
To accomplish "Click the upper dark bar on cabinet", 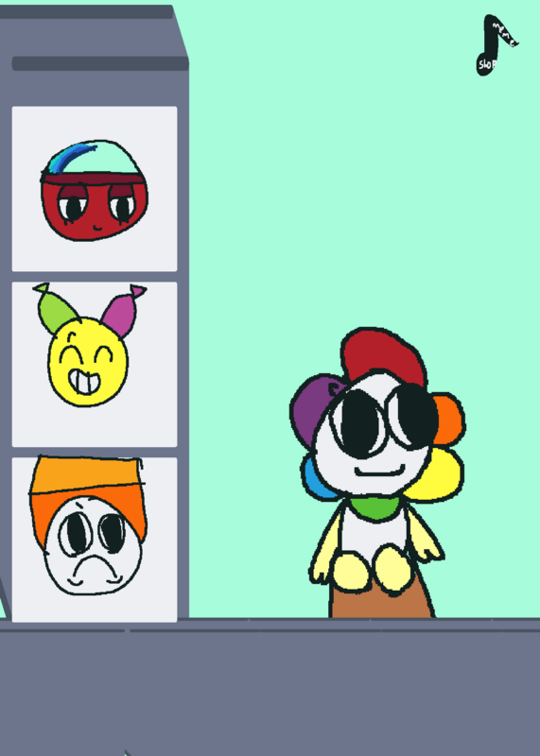I will tap(86, 12).
